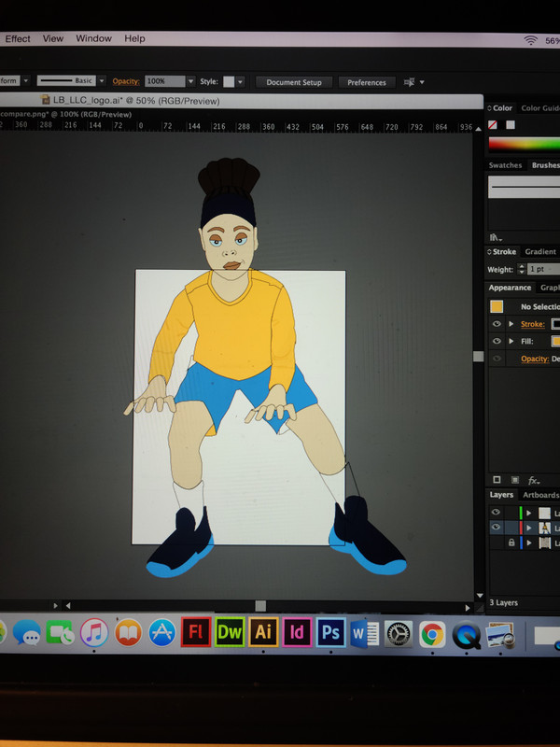The image size is (560, 747).
Task: Open Adobe Flash from the Dock
Action: (x=196, y=632)
